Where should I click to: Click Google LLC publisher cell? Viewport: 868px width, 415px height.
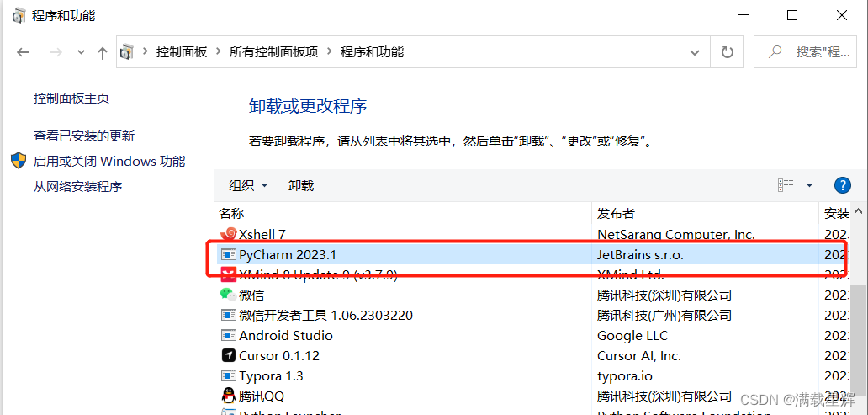632,335
